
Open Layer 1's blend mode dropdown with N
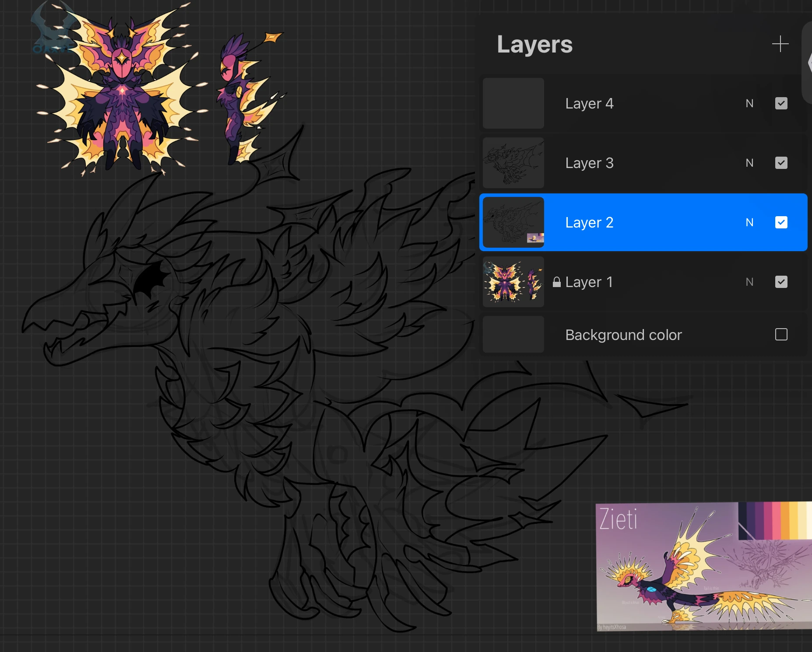[749, 282]
